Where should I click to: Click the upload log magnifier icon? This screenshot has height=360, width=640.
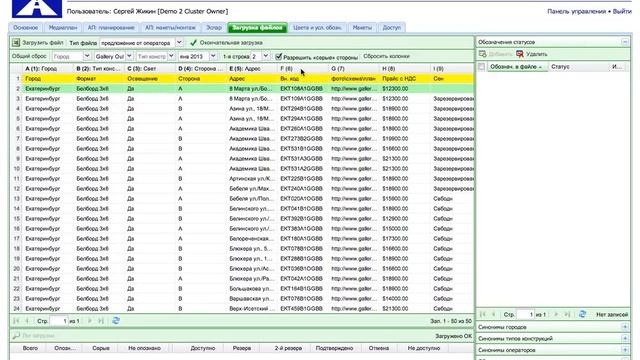click(16, 336)
